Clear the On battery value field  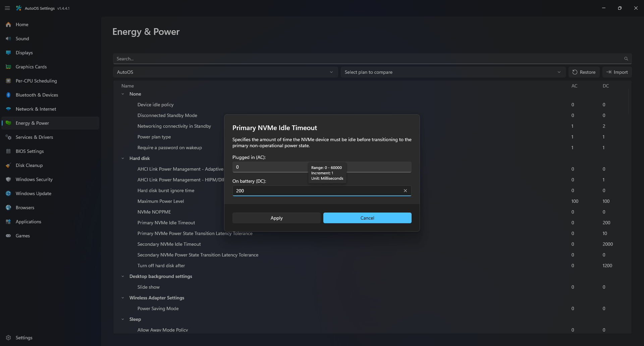click(x=405, y=191)
